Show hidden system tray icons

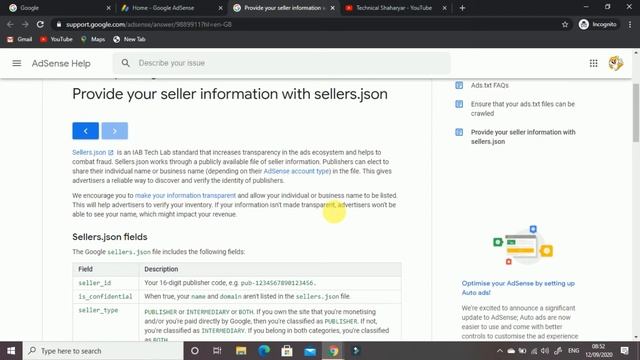[x=500, y=351]
